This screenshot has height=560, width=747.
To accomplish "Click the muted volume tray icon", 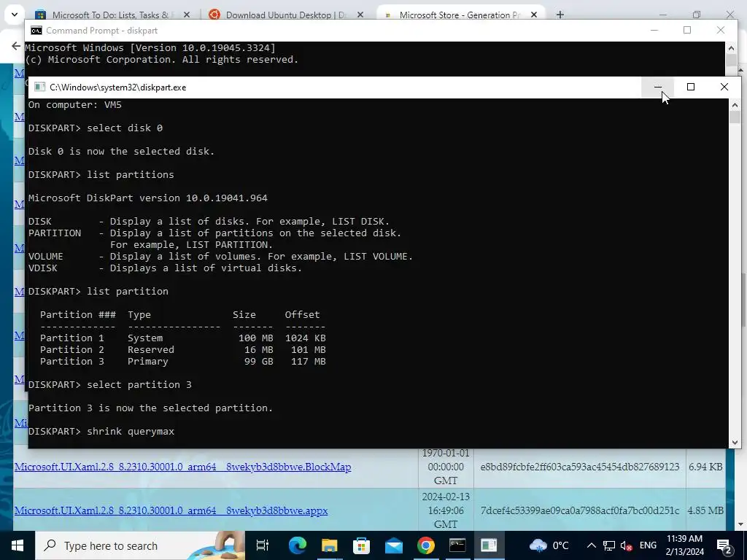I will 627,545.
